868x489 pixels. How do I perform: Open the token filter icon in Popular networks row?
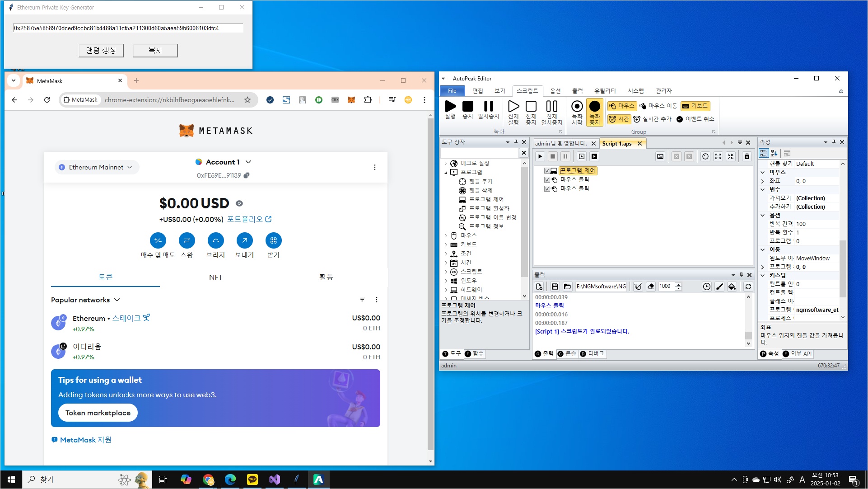coord(362,300)
